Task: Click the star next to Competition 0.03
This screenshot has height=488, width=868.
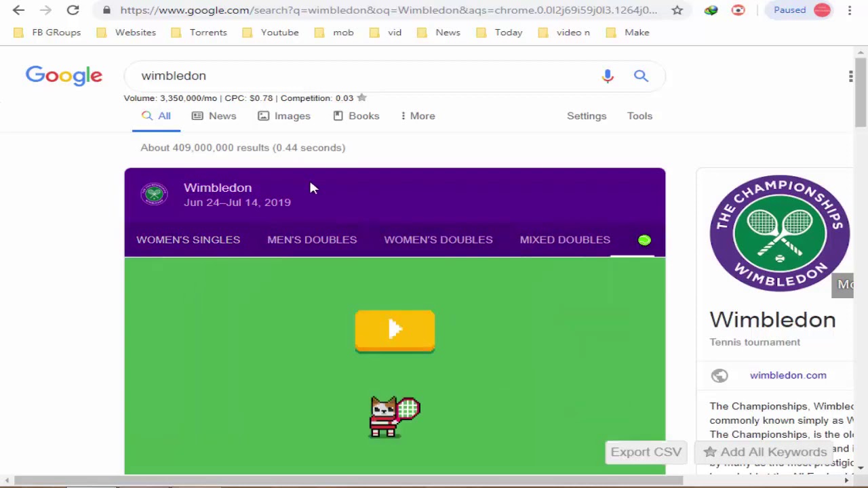Action: point(362,98)
